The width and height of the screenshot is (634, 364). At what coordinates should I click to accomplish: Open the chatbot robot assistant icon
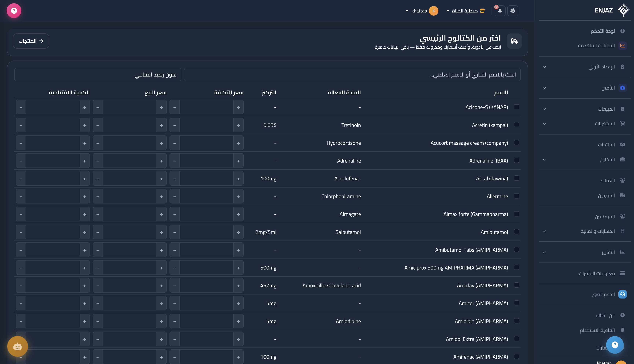pos(17,347)
